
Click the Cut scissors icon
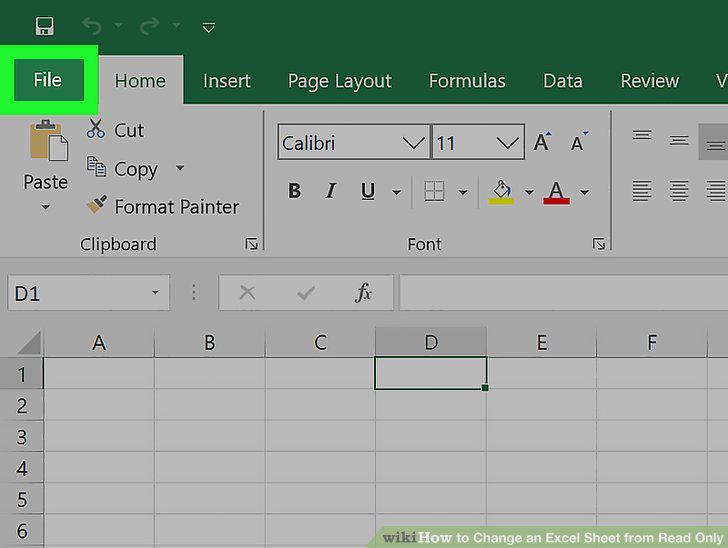click(x=95, y=129)
